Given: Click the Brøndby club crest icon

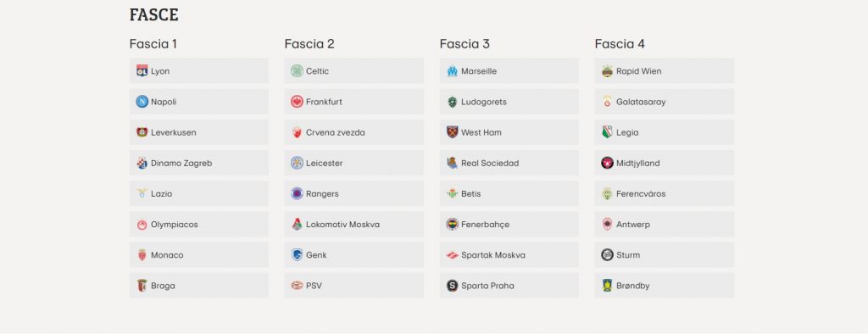Looking at the screenshot, I should coord(607,286).
